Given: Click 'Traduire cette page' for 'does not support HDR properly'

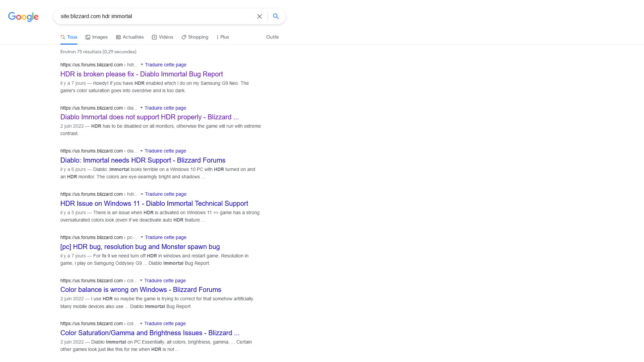Looking at the screenshot, I should (x=165, y=108).
